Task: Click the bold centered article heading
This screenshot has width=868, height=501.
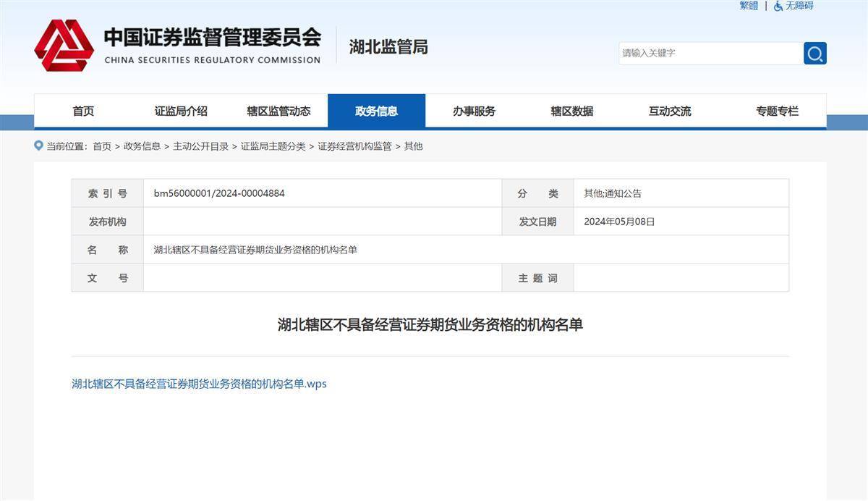Action: point(430,325)
